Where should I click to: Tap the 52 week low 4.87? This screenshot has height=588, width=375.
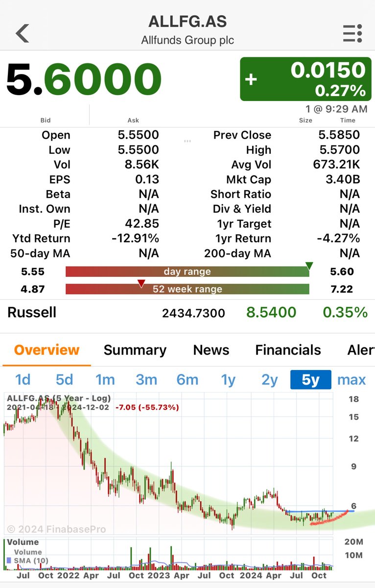32,289
